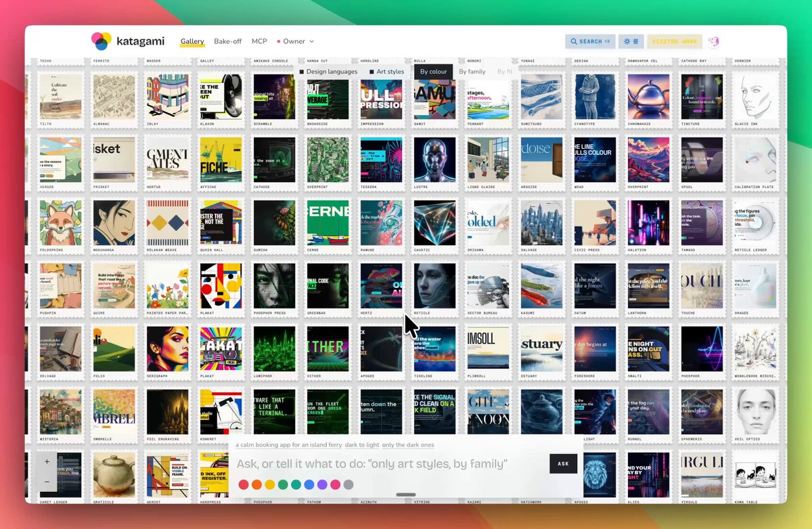Screen dimensions: 812x529
Task: Open the Lustre thumbnail
Action: click(435, 160)
